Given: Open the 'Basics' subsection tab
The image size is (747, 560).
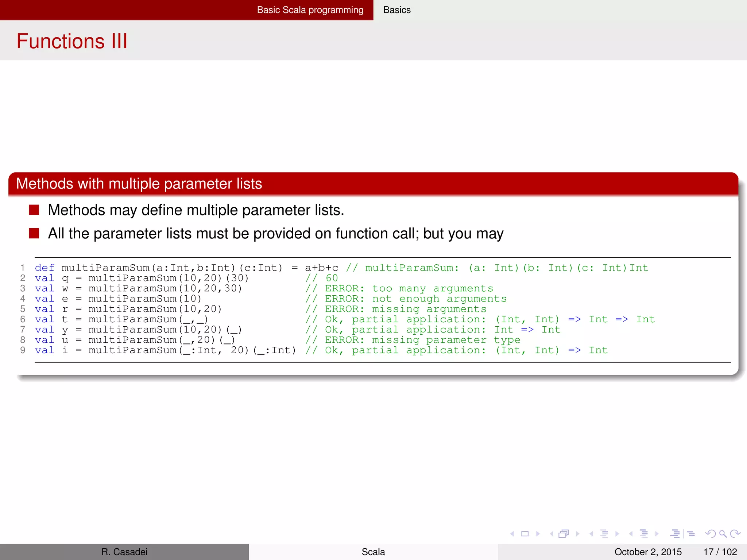Looking at the screenshot, I should [397, 10].
